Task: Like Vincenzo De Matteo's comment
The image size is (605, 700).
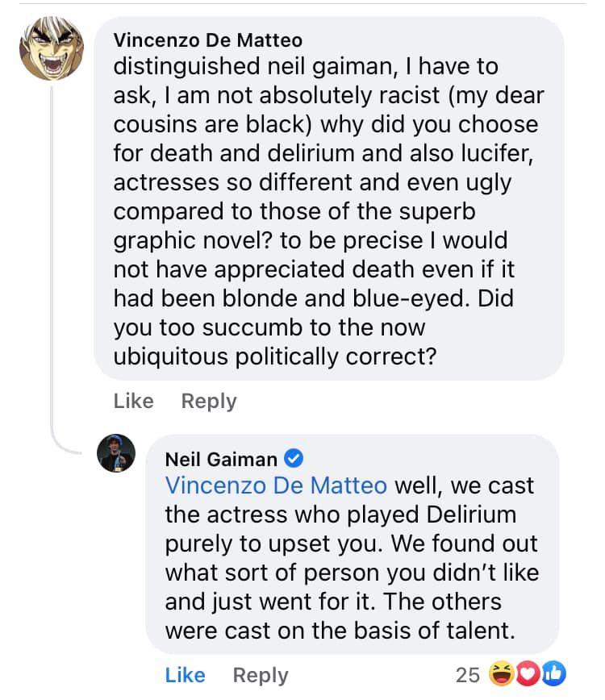Action: [x=134, y=401]
